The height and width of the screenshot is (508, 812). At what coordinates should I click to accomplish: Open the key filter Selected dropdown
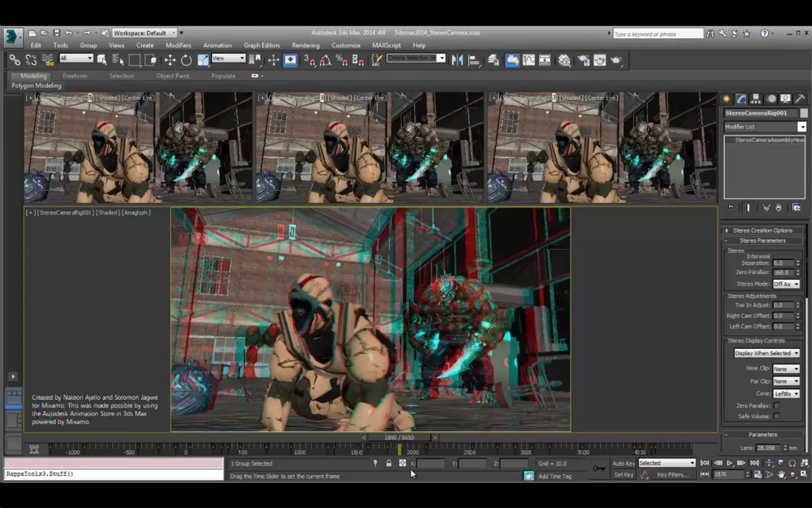667,463
